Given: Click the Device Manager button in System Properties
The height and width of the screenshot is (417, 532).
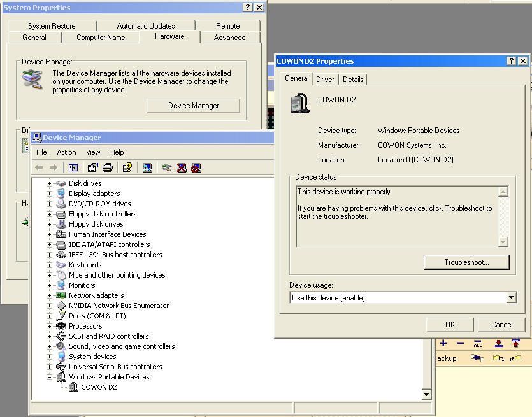Looking at the screenshot, I should coord(194,106).
